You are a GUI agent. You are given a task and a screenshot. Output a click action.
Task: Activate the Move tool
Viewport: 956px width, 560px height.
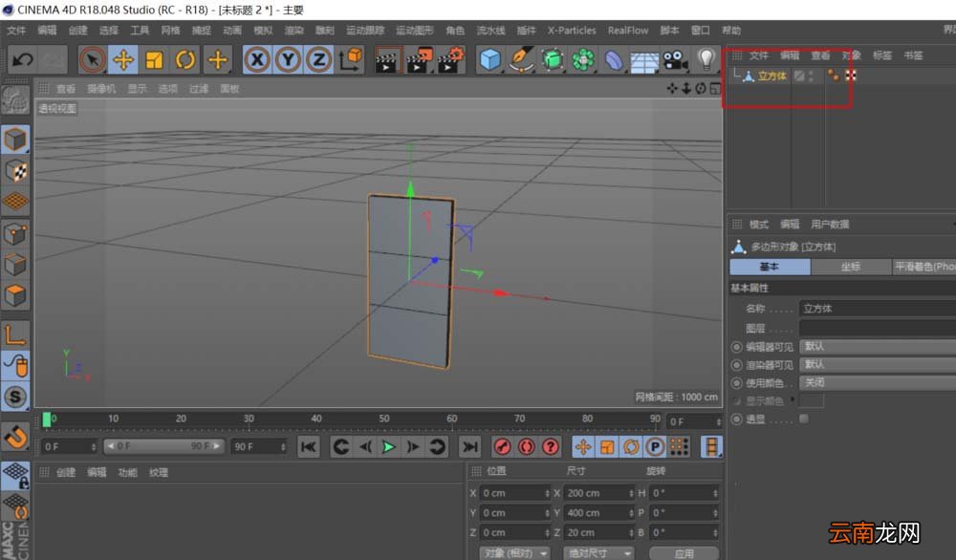(123, 59)
